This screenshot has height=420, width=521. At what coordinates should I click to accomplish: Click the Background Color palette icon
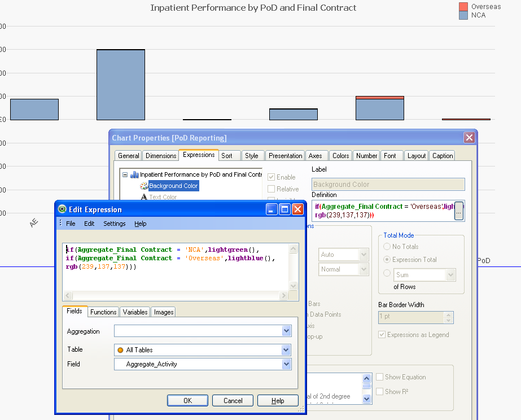[143, 186]
